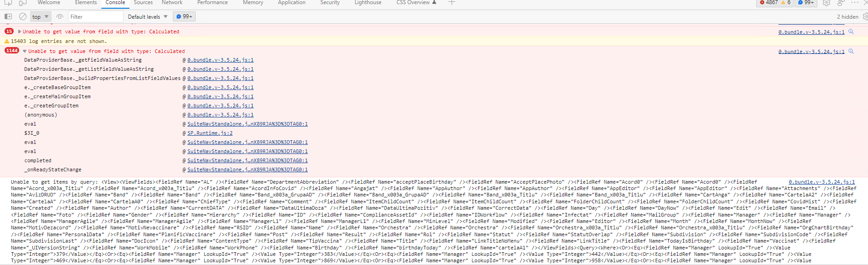Open DevTools settings gear
This screenshot has width=868, height=265.
coord(826,3)
